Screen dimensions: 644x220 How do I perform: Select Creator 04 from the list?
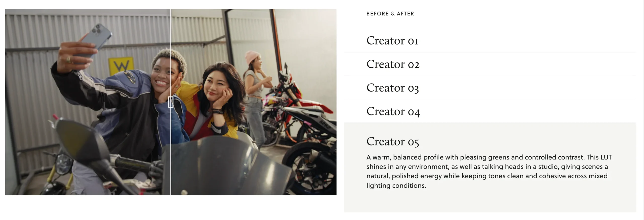tap(490, 111)
